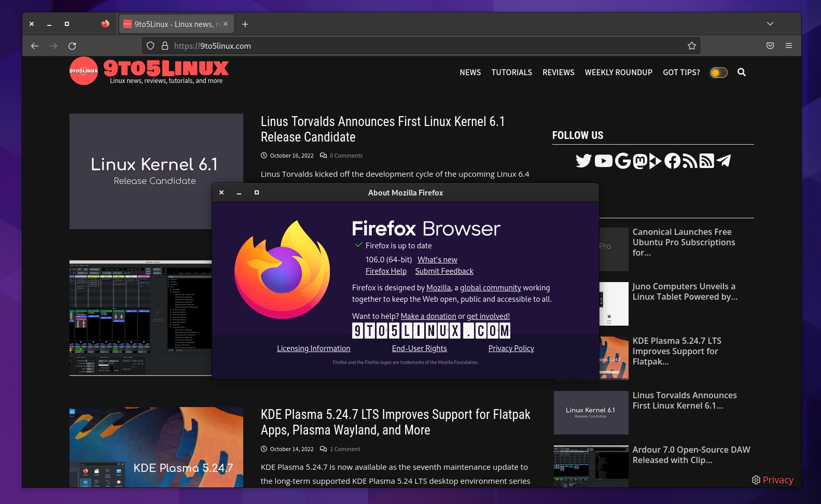The height and width of the screenshot is (504, 821).
Task: Open a new tab with plus button
Action: (245, 24)
